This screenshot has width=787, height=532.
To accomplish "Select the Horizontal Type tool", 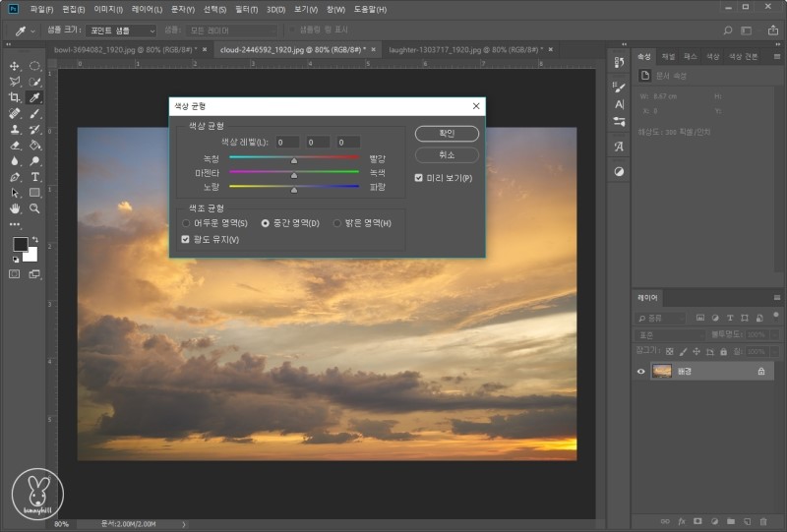I will [x=34, y=177].
